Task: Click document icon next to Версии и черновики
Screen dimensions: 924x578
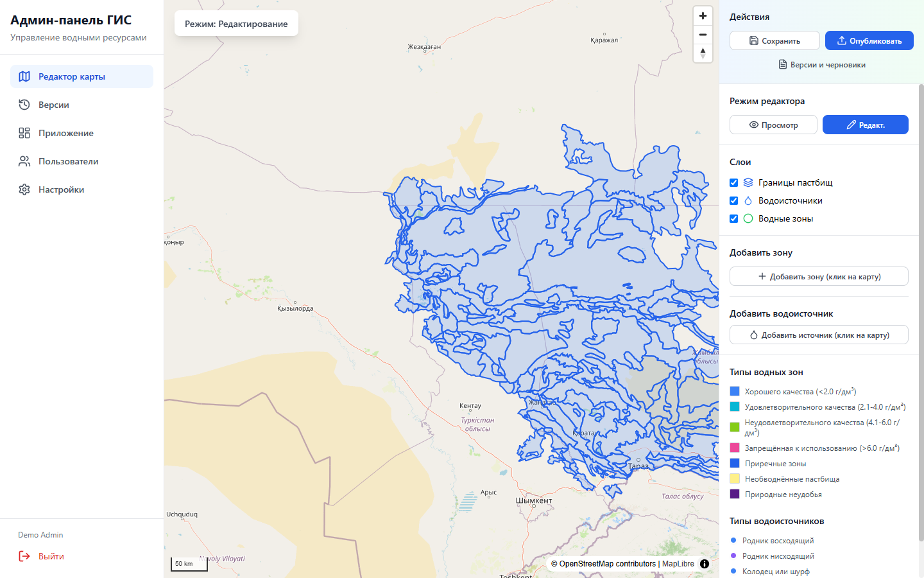Action: [783, 64]
